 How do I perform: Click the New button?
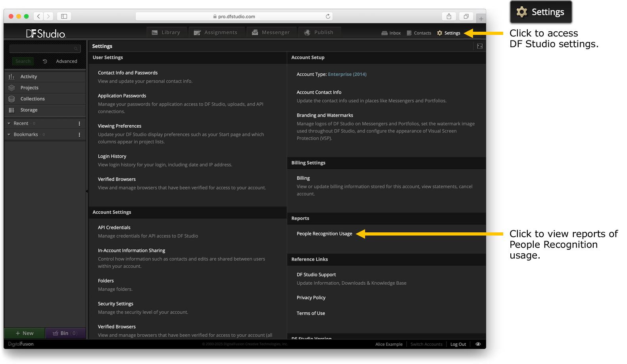pos(25,333)
